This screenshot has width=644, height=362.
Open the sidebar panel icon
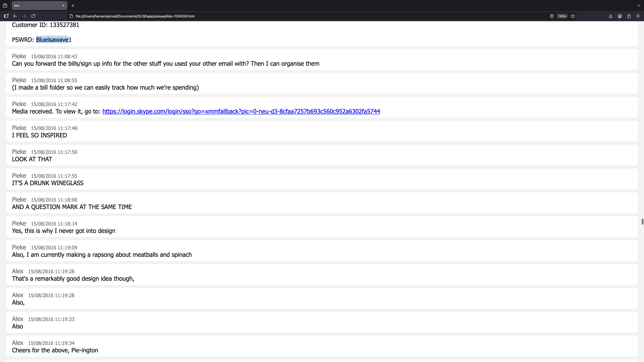click(6, 16)
